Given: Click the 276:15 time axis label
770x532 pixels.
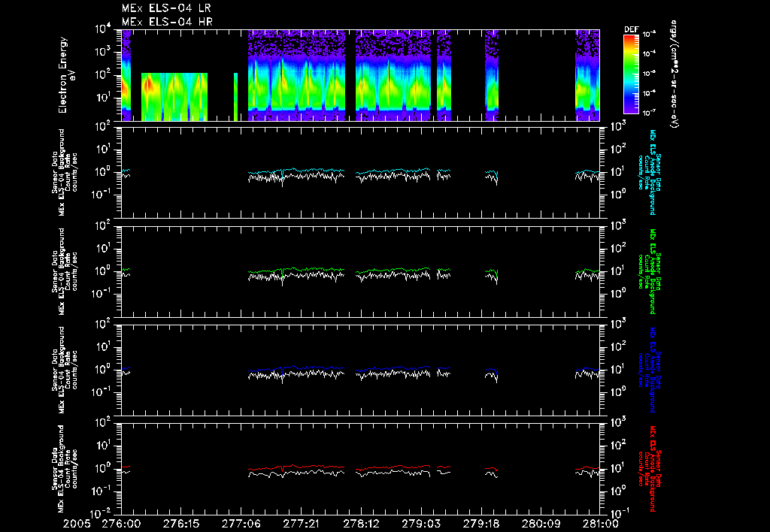Looking at the screenshot, I should (x=180, y=524).
